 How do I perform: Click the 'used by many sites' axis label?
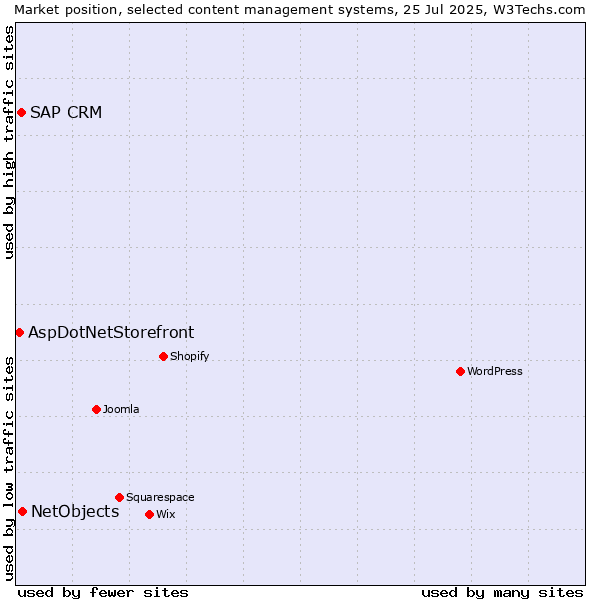pos(502,593)
